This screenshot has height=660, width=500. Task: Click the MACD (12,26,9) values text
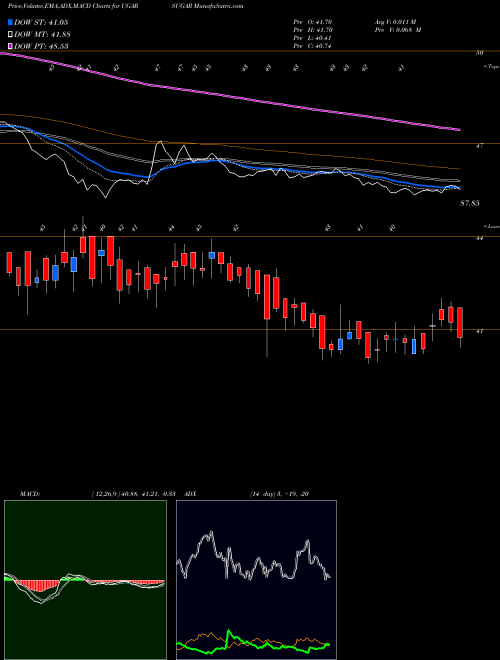[133, 494]
